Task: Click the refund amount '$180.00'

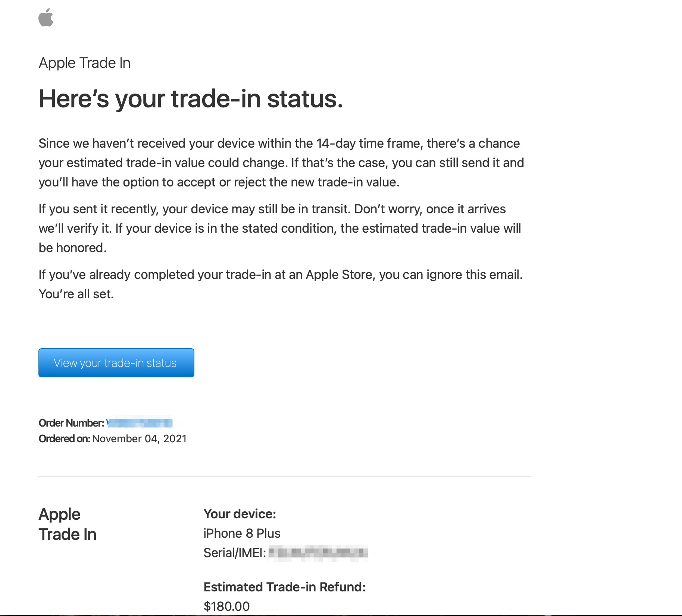Action: [227, 606]
